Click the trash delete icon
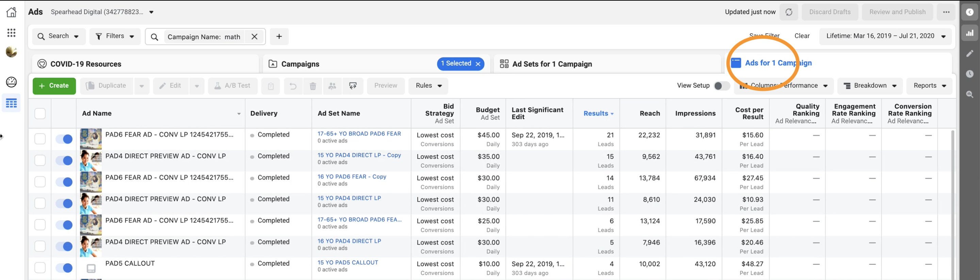The width and height of the screenshot is (980, 280). 313,86
